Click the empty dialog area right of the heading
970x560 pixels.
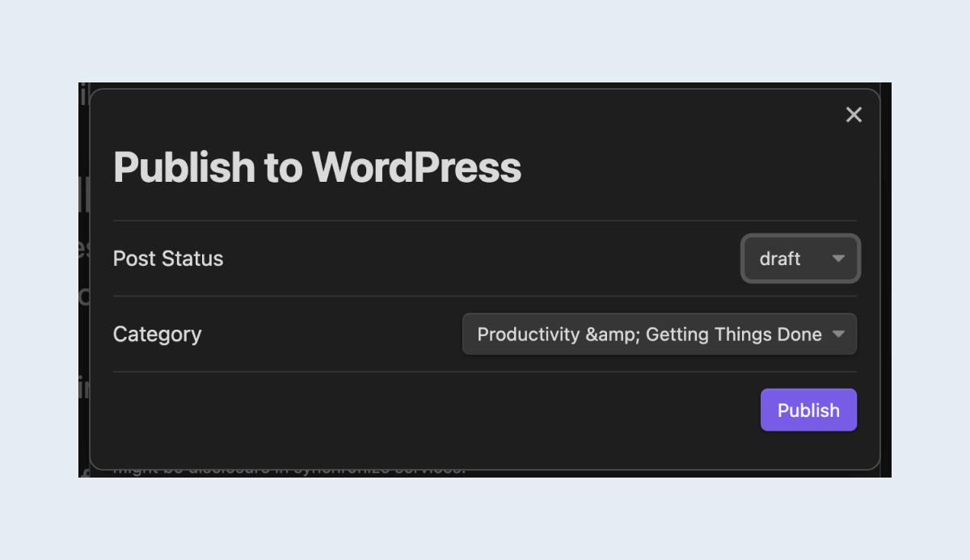(x=687, y=167)
